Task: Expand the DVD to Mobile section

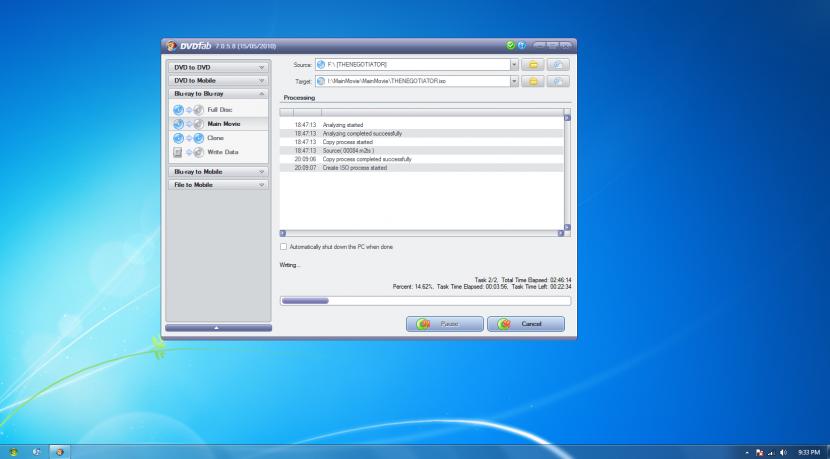Action: pos(218,80)
